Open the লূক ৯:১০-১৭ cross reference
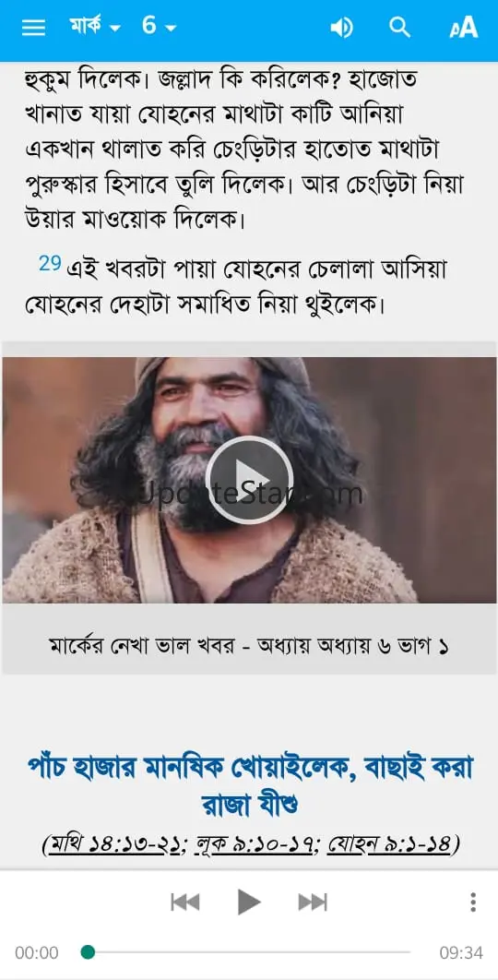This screenshot has height=980, width=498. (x=255, y=845)
